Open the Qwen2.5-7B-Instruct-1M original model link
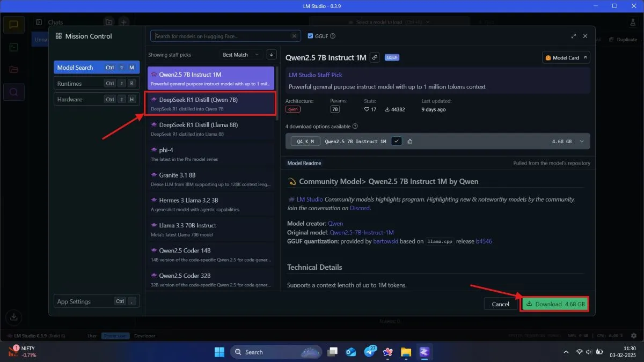Screen dimensions: 644x362 (362, 232)
